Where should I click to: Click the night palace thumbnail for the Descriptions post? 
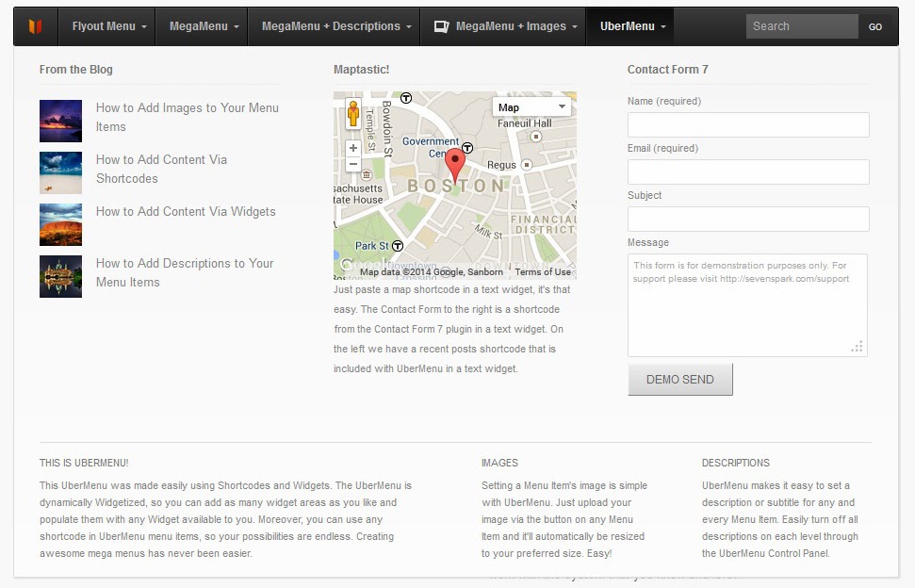60,276
